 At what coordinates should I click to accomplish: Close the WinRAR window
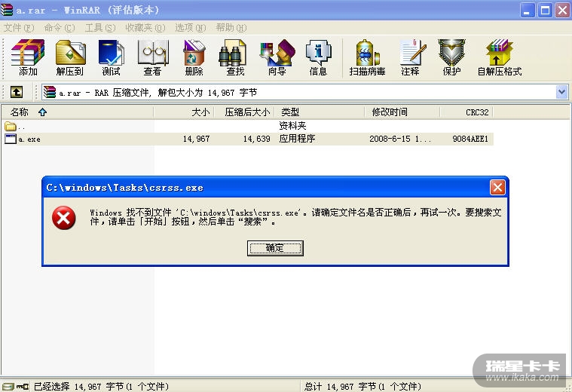tap(562, 10)
